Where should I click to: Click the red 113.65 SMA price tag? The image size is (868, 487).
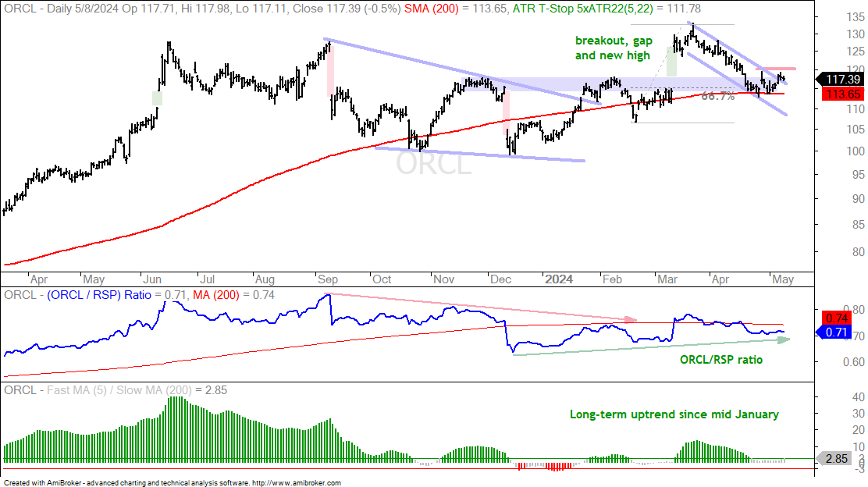(x=842, y=94)
